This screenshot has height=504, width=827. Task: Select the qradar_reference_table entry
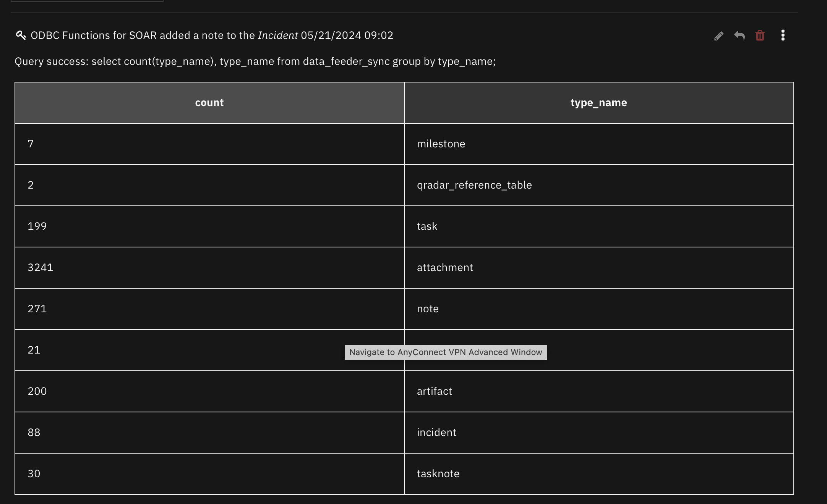(x=474, y=185)
